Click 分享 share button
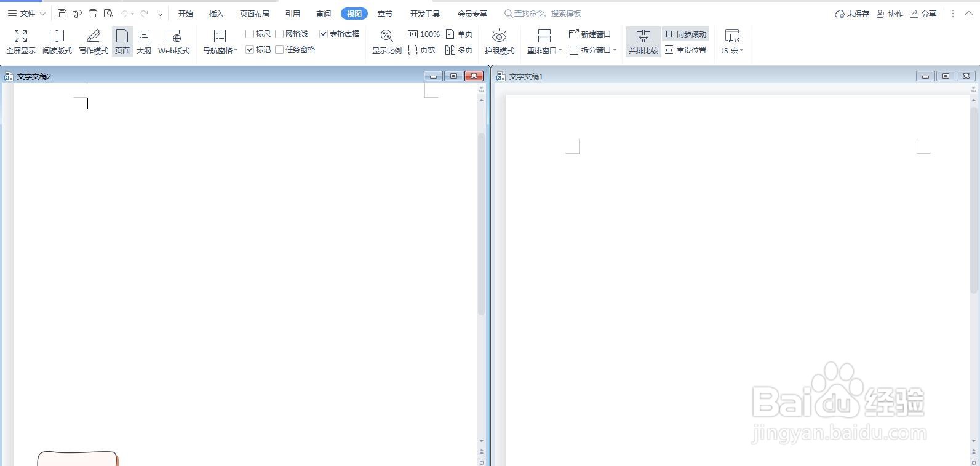 tap(923, 14)
